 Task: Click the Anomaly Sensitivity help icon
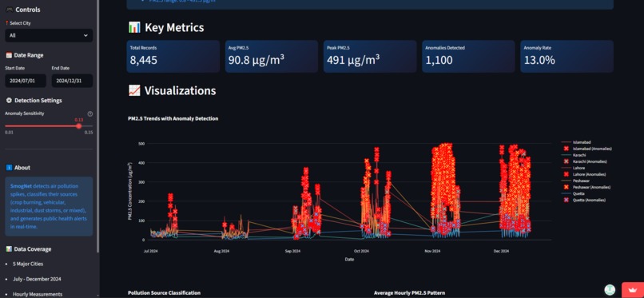pos(90,113)
